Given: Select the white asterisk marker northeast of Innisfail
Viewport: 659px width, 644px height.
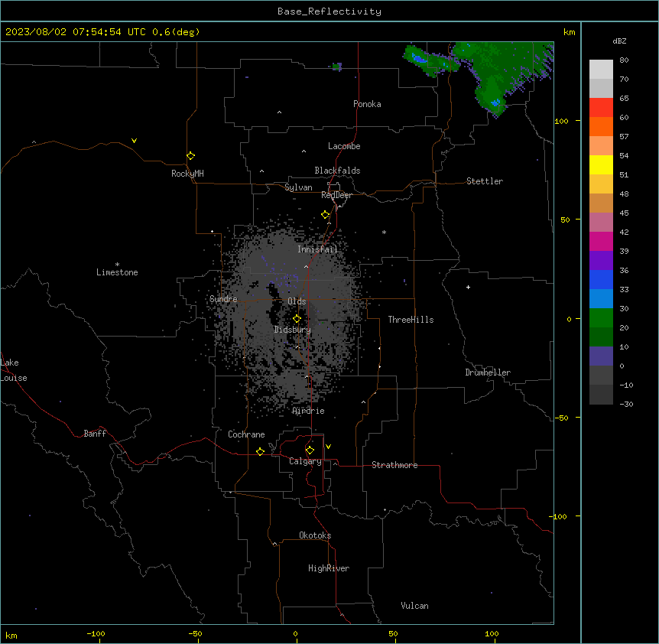Looking at the screenshot, I should point(384,232).
